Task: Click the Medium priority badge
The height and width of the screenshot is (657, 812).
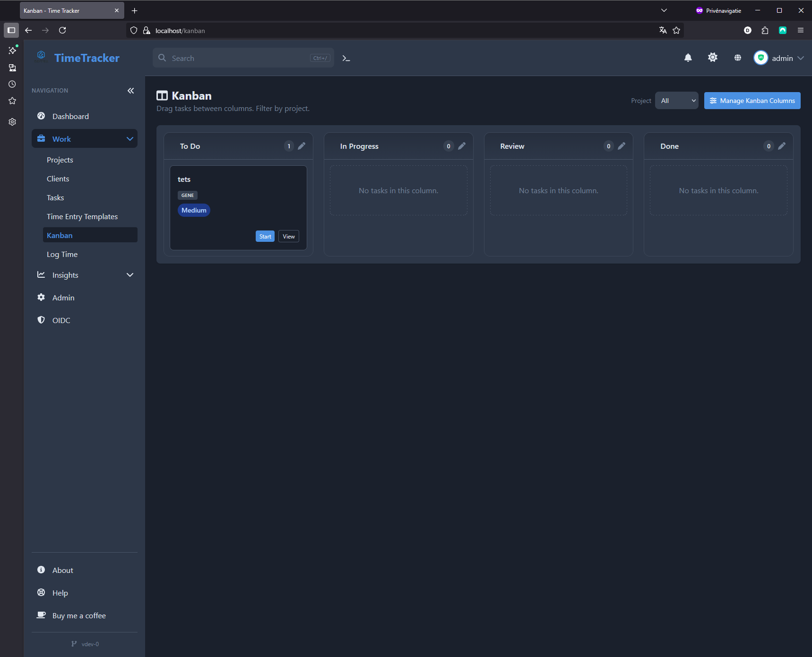Action: point(194,210)
